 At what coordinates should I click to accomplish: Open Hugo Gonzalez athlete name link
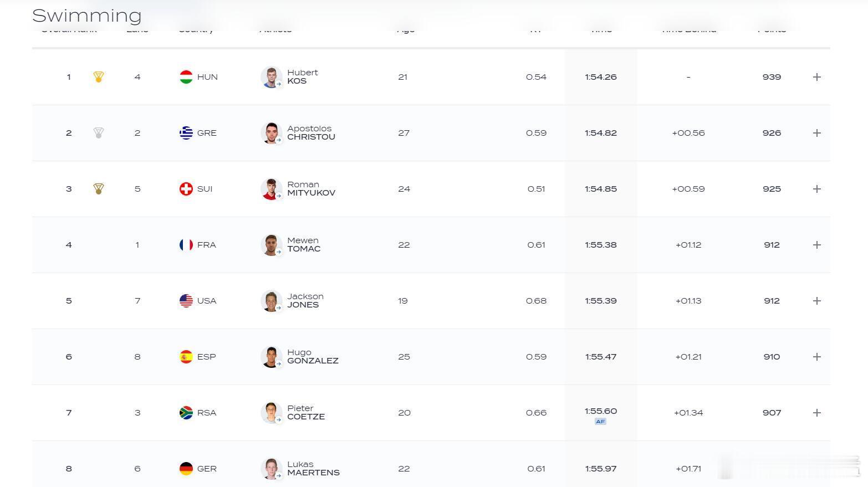point(313,357)
